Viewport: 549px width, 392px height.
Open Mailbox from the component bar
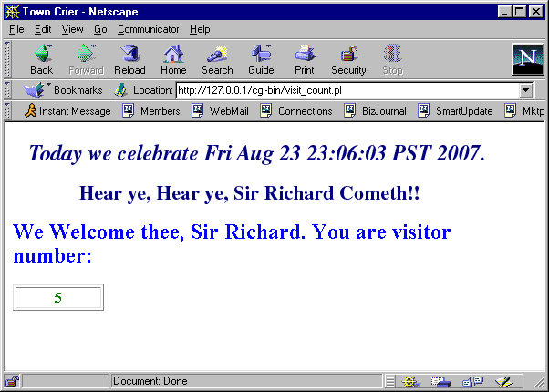click(x=440, y=381)
